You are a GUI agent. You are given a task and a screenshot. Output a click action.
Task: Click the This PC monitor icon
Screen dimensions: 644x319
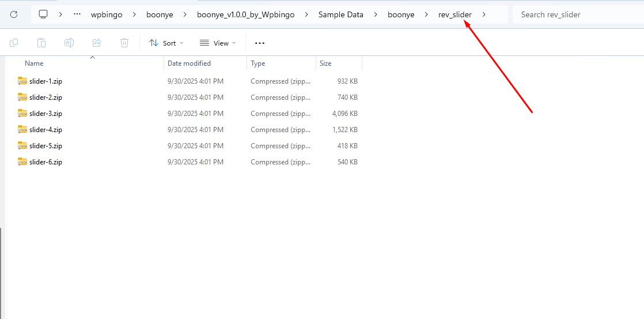[x=43, y=14]
